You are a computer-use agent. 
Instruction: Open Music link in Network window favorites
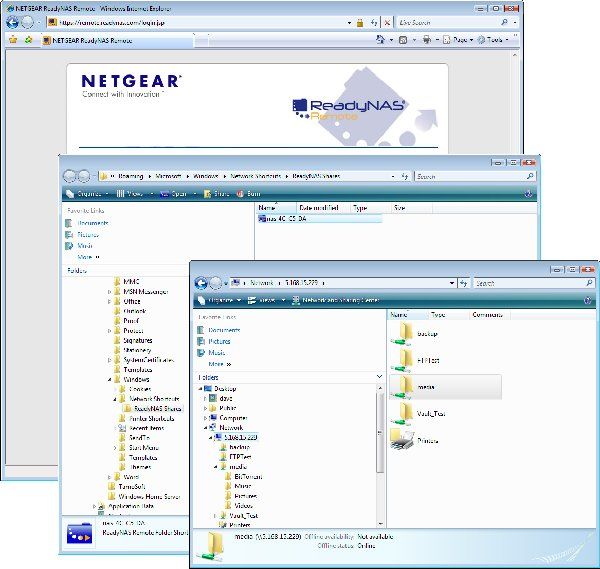pyautogui.click(x=217, y=352)
